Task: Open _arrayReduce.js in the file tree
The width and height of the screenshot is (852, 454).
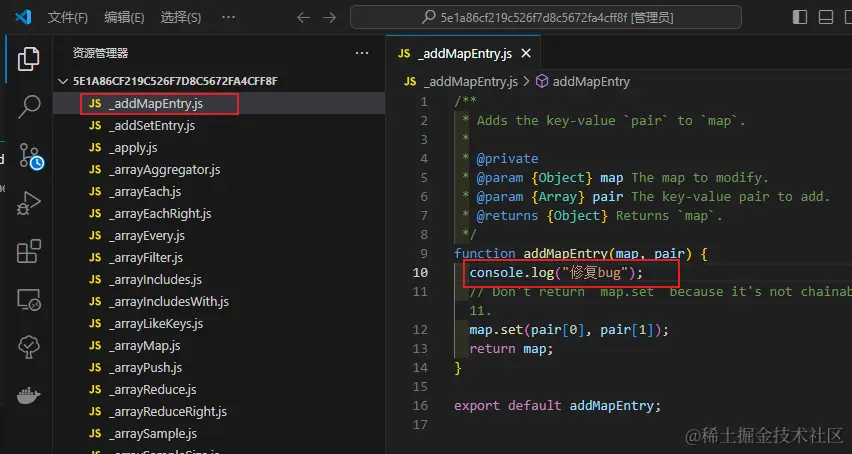Action: pyautogui.click(x=219, y=389)
